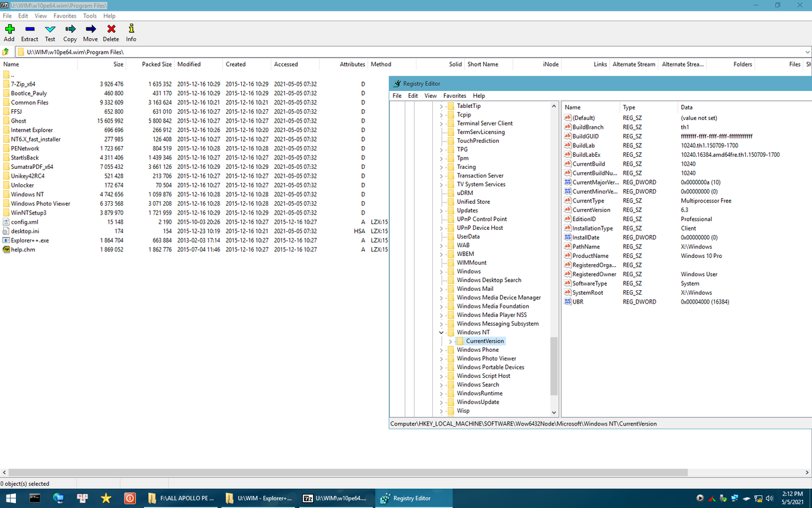Open the command prompt taskbar icon
Image resolution: width=812 pixels, height=508 pixels.
(35, 498)
